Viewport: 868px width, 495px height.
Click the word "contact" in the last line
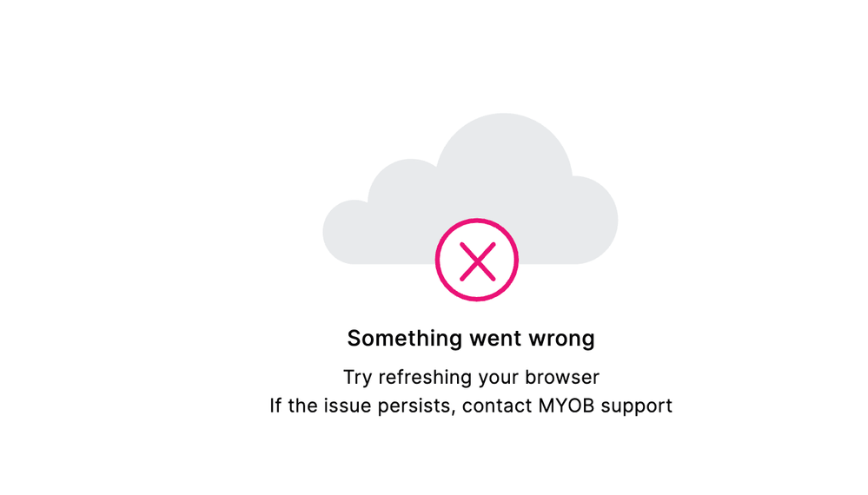tap(497, 406)
